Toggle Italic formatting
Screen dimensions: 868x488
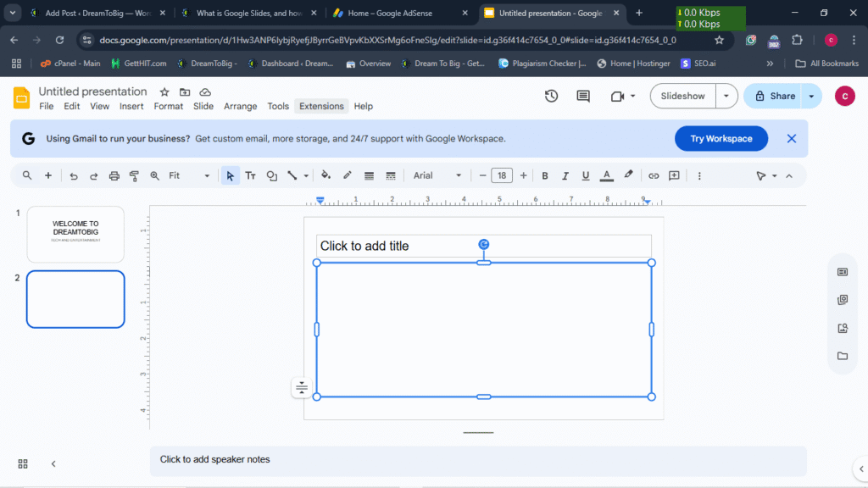pos(565,176)
